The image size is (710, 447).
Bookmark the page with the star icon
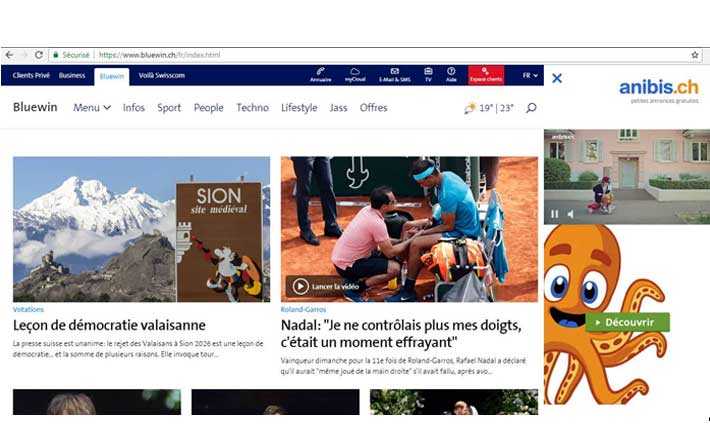(695, 55)
